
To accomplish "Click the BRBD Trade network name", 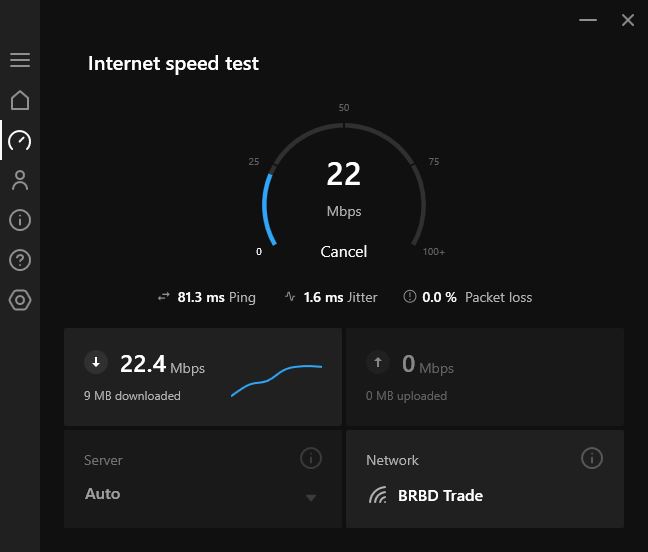I will point(440,495).
